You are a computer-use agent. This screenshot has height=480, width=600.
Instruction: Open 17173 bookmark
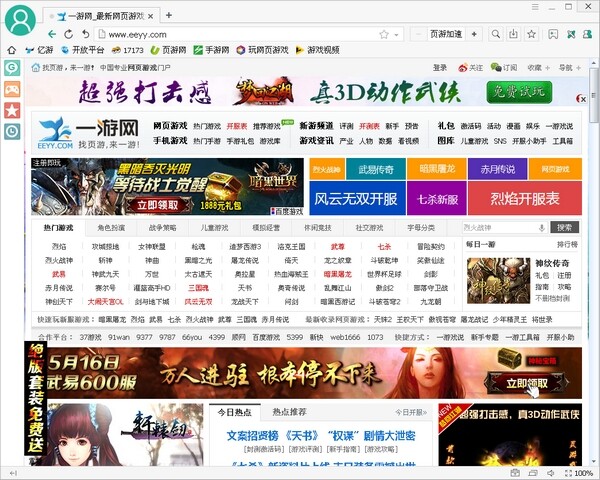[127, 50]
